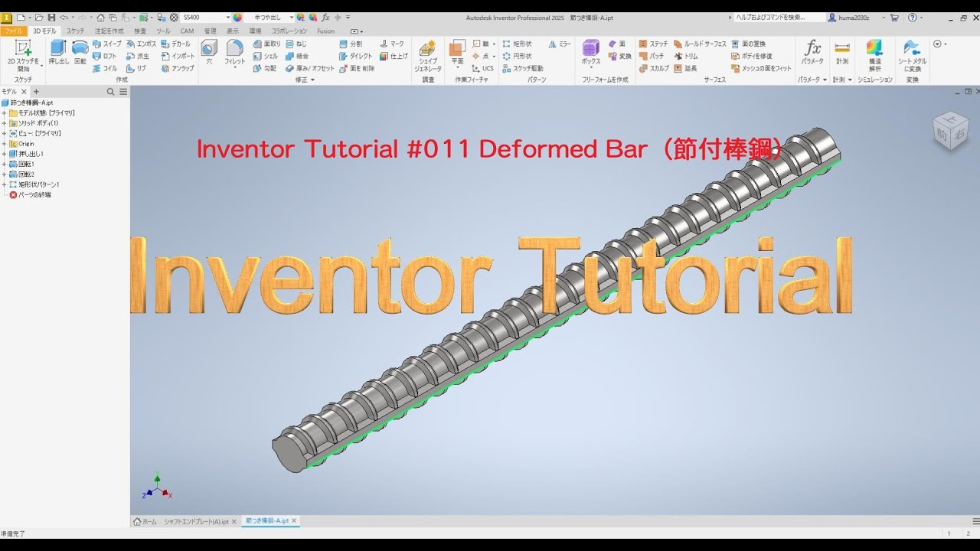
Task: Switch to シャフトエンドプレート(A).ipt document tab
Action: click(197, 521)
